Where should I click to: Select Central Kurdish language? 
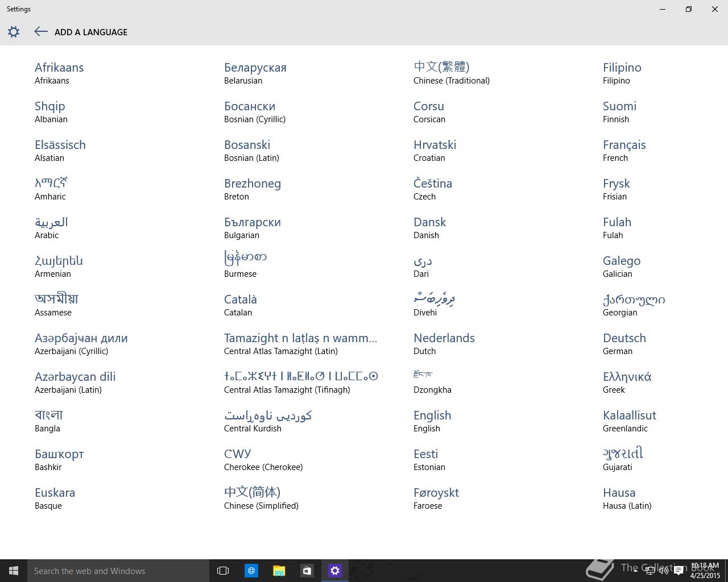pyautogui.click(x=268, y=421)
